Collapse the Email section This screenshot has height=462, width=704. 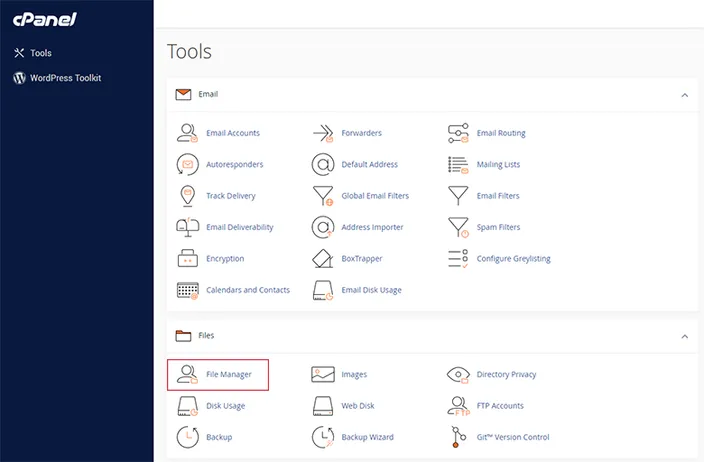pos(684,95)
